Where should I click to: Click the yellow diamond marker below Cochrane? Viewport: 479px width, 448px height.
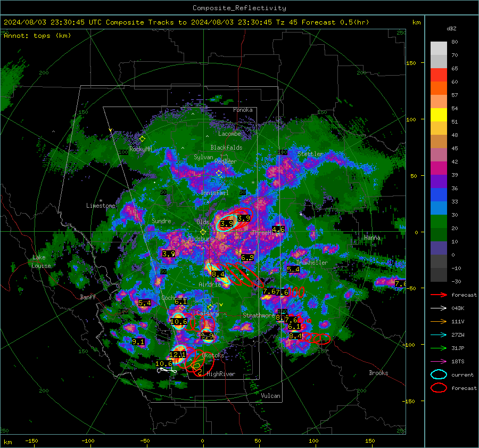[x=183, y=307]
